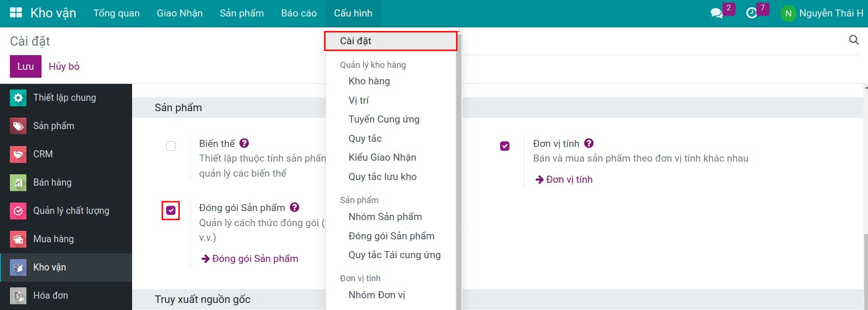Click the Thiết lập chung gear icon
This screenshot has width=868, height=310.
18,98
